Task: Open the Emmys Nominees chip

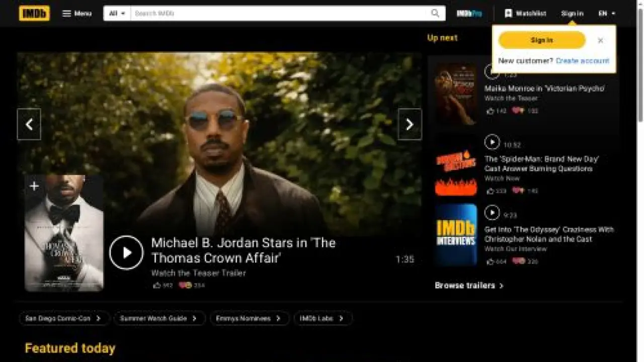Action: 250,318
